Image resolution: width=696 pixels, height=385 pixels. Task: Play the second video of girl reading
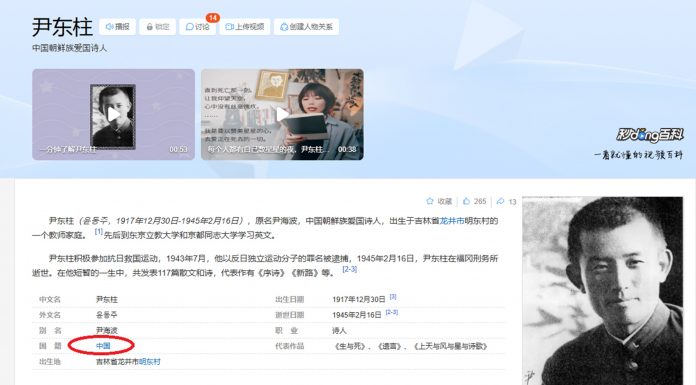282,114
